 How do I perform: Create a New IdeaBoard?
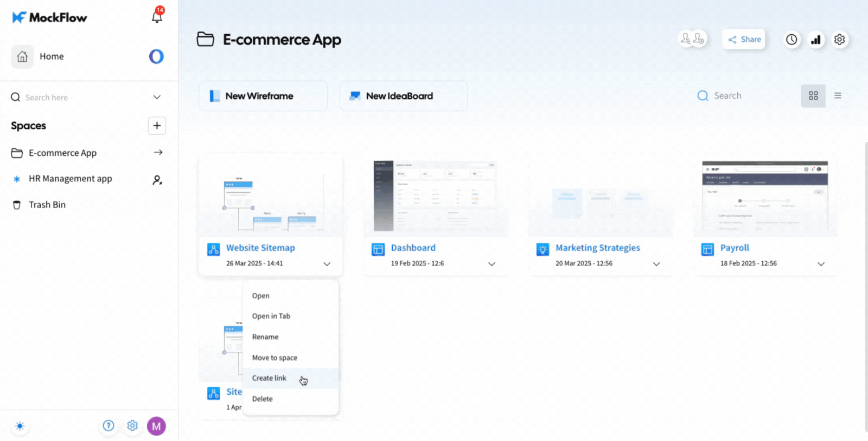point(404,96)
